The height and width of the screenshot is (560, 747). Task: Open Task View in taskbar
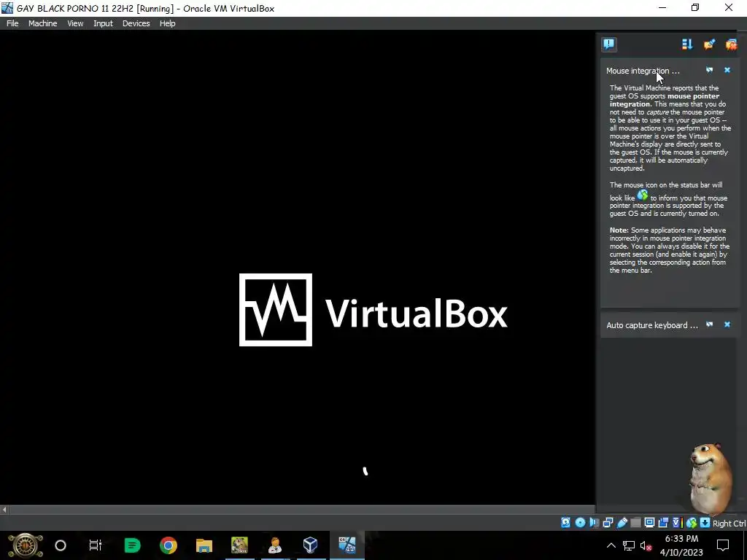click(x=96, y=545)
